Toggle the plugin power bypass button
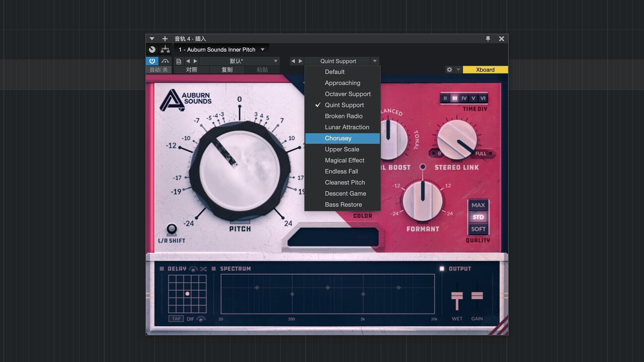This screenshot has height=362, width=644. coord(152,61)
